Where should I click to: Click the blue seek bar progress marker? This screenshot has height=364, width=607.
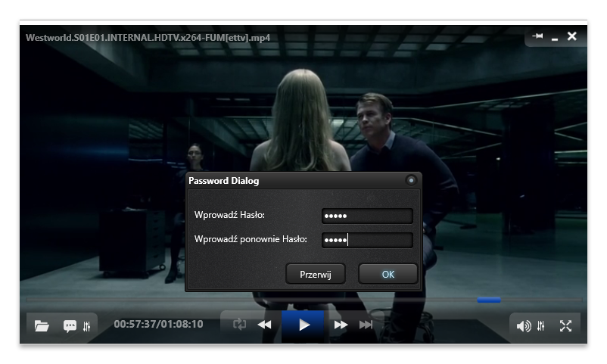(x=488, y=300)
